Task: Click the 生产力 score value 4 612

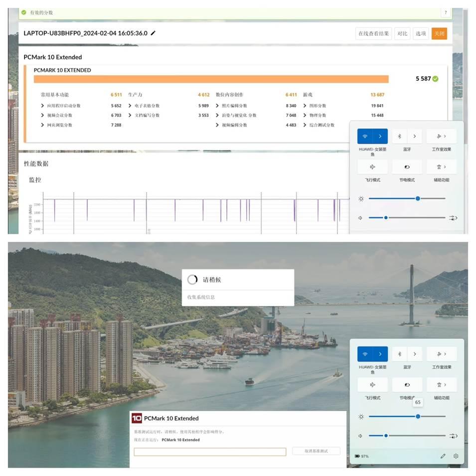Action: coord(204,95)
